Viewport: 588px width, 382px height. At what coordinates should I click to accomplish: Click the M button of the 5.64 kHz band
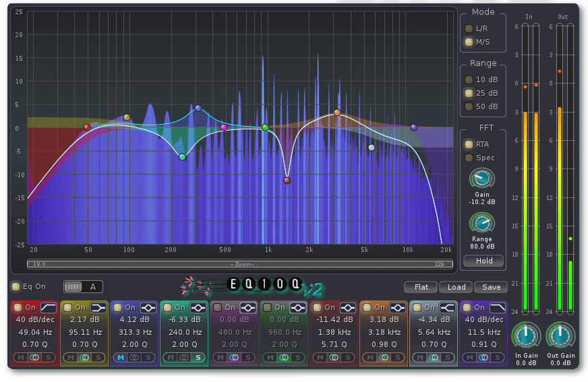coord(420,358)
